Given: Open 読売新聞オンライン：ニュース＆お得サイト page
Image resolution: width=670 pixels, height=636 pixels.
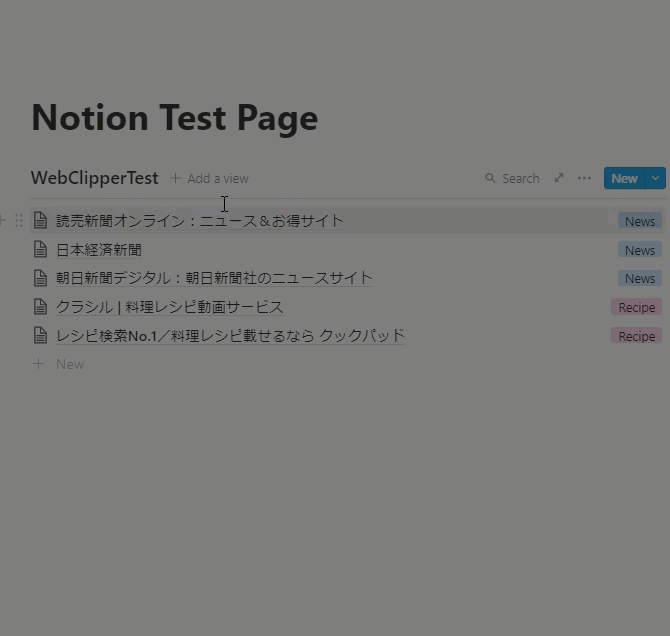Looking at the screenshot, I should click(x=200, y=221).
